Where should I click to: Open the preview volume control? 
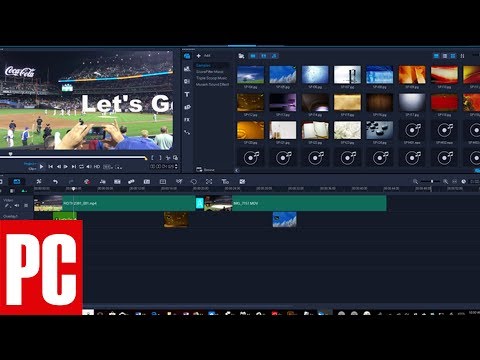(x=89, y=166)
